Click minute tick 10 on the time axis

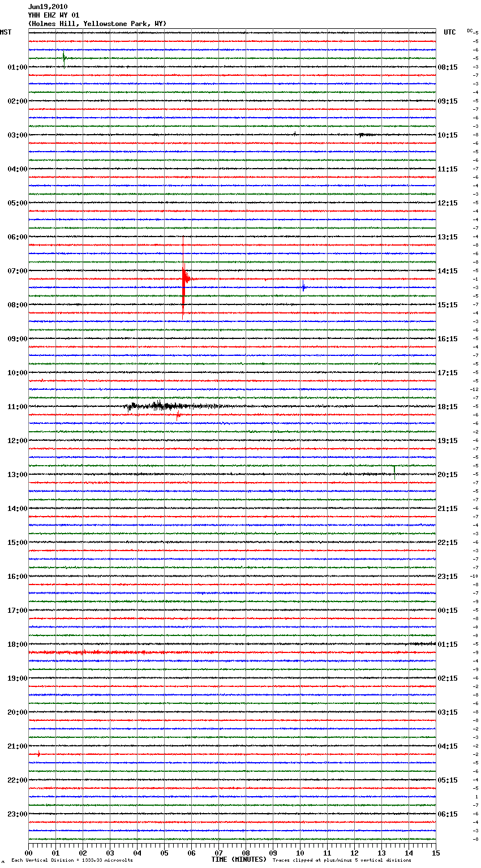tap(300, 853)
